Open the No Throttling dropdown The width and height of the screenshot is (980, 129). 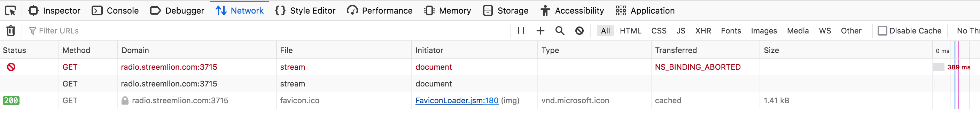click(x=968, y=31)
